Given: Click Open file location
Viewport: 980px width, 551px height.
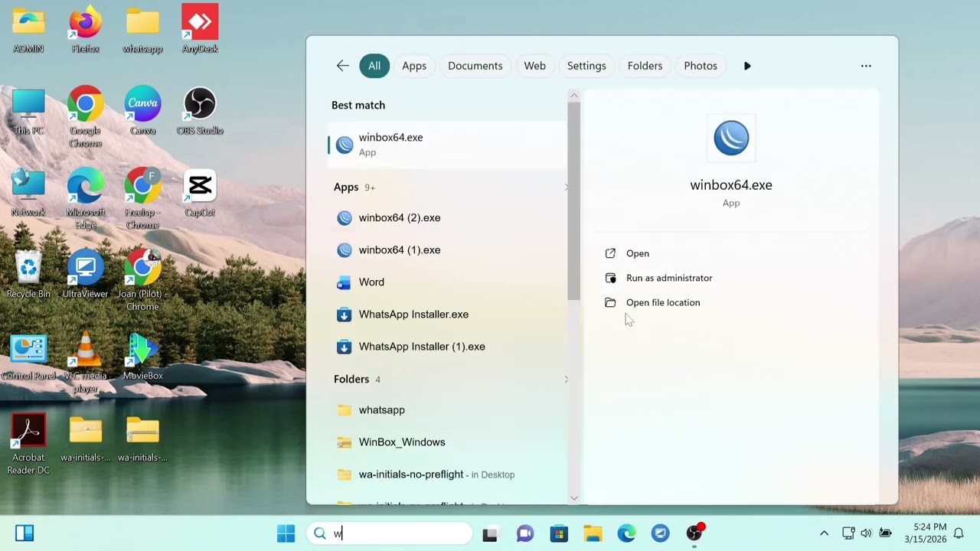Looking at the screenshot, I should 652,302.
